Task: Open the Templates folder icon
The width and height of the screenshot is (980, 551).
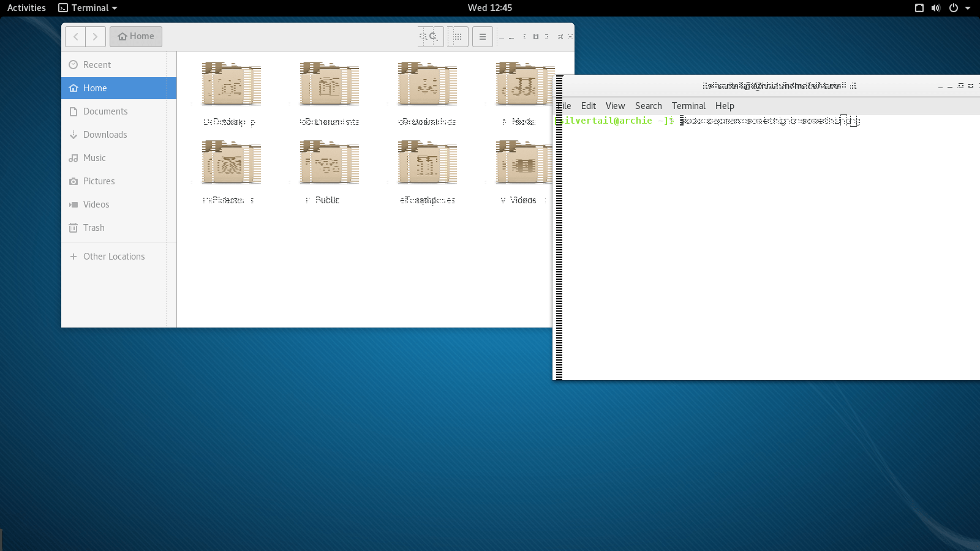Action: (x=427, y=163)
